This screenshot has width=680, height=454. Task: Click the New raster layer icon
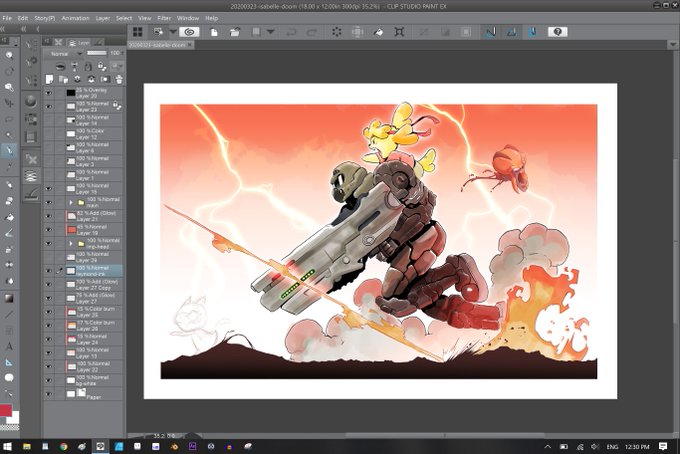click(49, 79)
